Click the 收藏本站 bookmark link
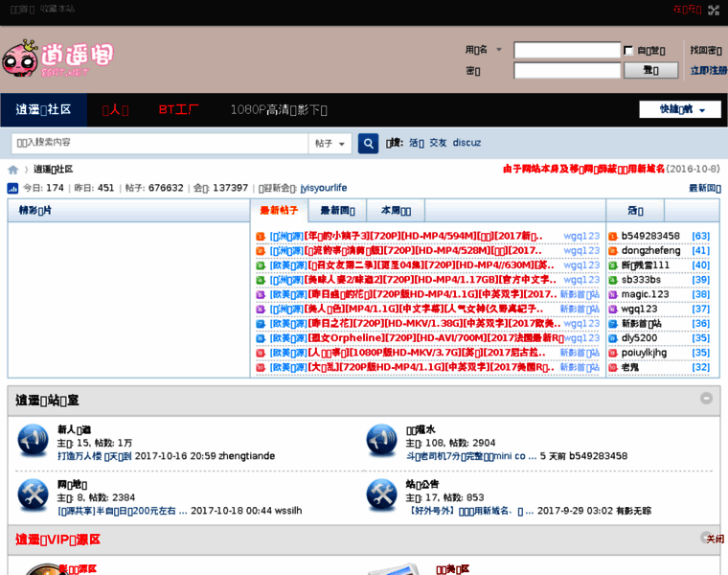This screenshot has width=728, height=575. pos(57,9)
